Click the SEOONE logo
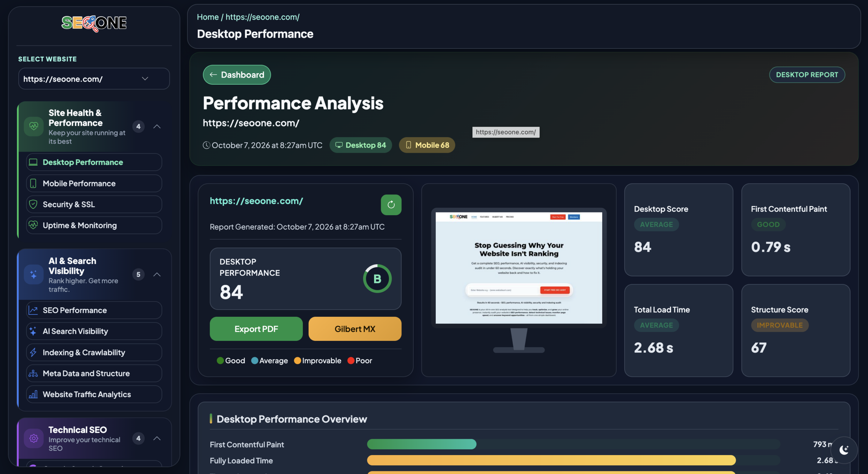The height and width of the screenshot is (474, 868). click(x=94, y=23)
